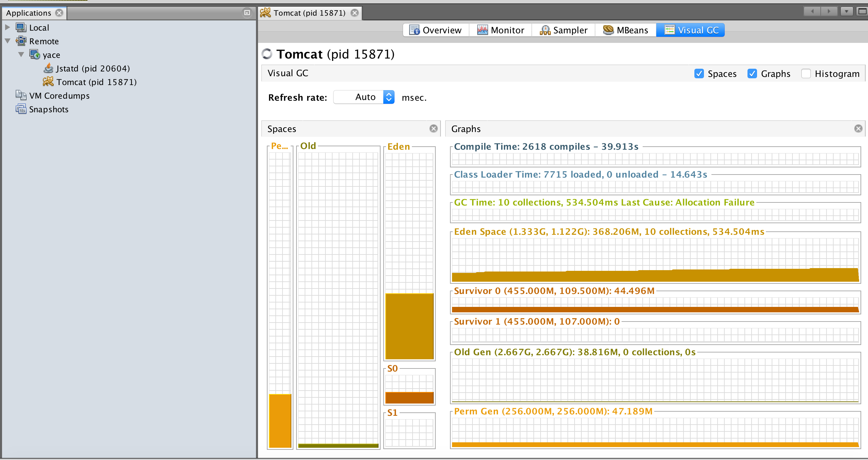The width and height of the screenshot is (868, 460).
Task: Show the open documents list arrow
Action: click(x=846, y=11)
